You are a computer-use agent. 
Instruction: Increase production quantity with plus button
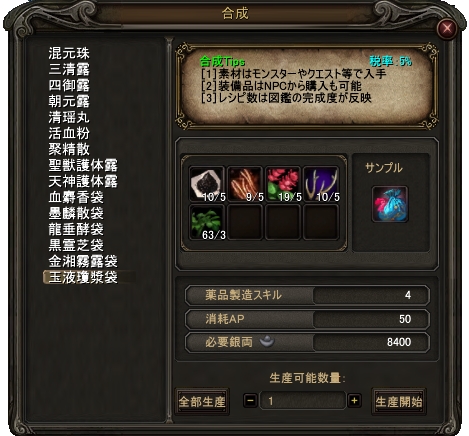click(x=354, y=400)
